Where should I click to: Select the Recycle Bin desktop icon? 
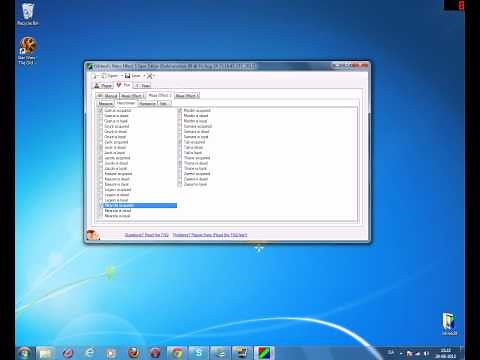[28, 14]
